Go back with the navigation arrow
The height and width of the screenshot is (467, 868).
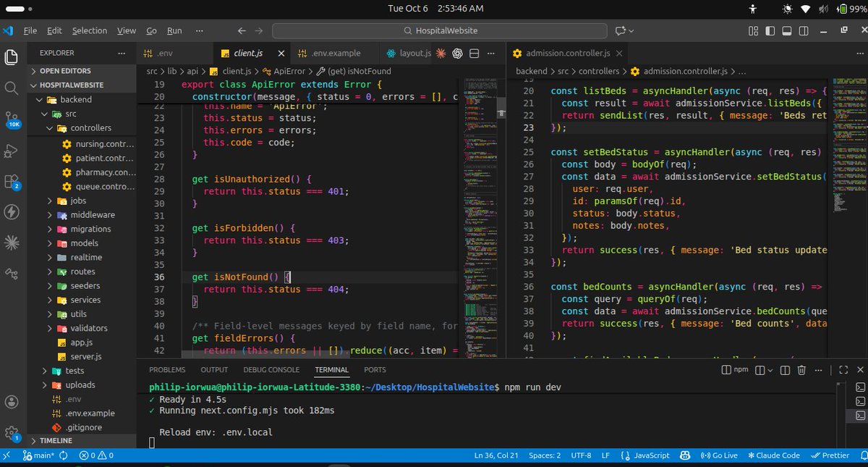pos(241,30)
